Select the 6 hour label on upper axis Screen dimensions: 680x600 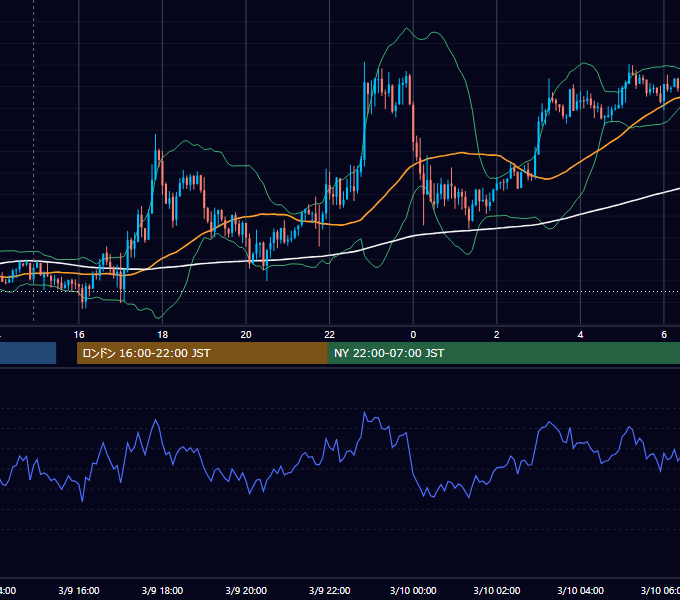(664, 335)
